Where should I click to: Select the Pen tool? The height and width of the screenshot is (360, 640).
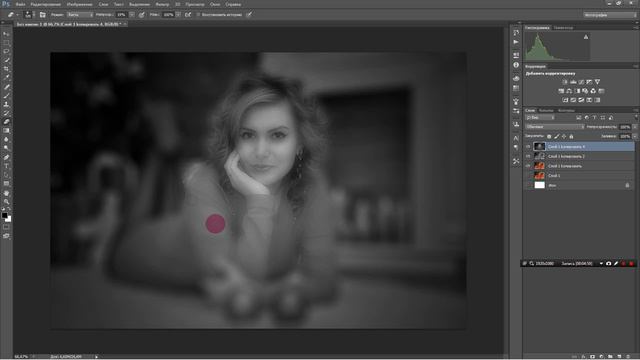pyautogui.click(x=6, y=157)
